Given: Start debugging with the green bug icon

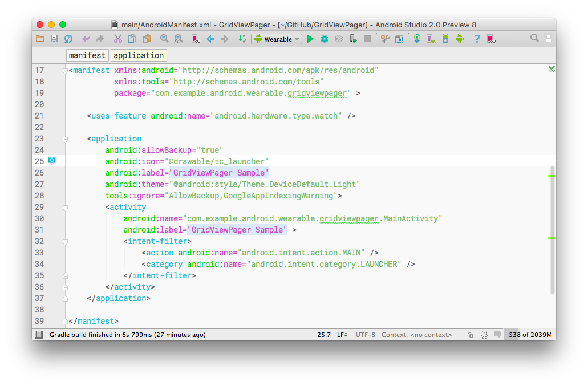Looking at the screenshot, I should click(325, 39).
